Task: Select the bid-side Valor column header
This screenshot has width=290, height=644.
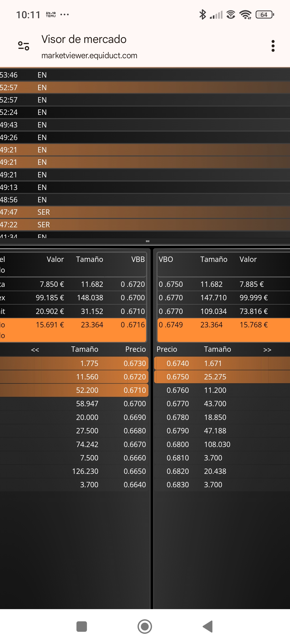Action: (x=55, y=259)
